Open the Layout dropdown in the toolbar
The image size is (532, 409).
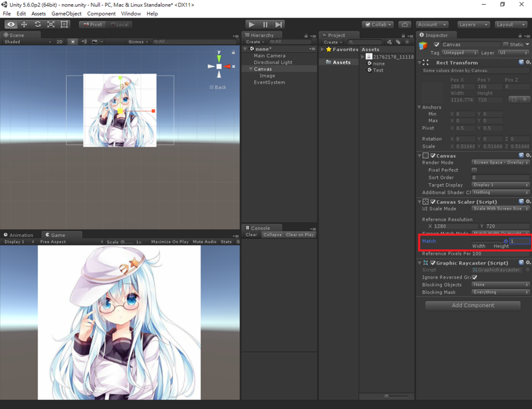(x=509, y=24)
